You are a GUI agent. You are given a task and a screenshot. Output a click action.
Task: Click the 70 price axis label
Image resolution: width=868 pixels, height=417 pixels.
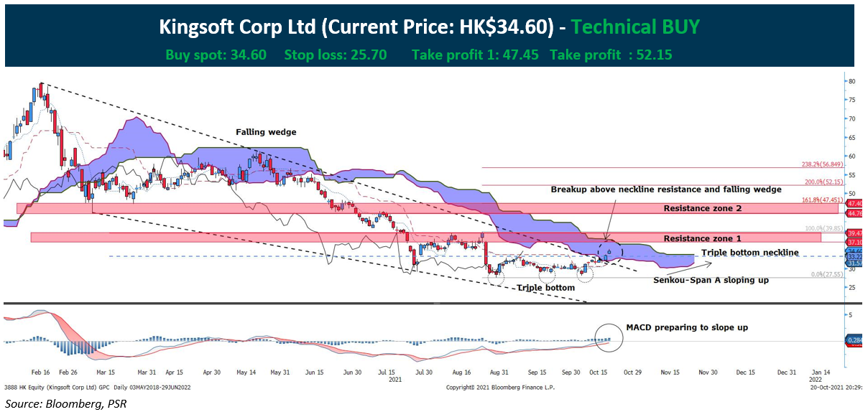point(851,119)
